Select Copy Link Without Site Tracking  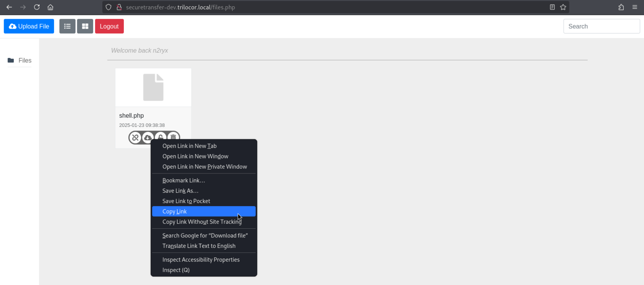click(x=204, y=222)
